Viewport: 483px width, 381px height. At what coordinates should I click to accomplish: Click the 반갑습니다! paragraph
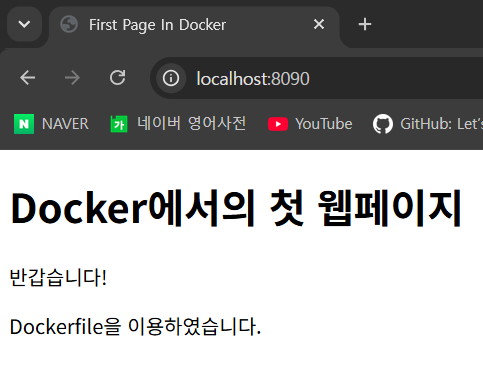click(x=58, y=277)
